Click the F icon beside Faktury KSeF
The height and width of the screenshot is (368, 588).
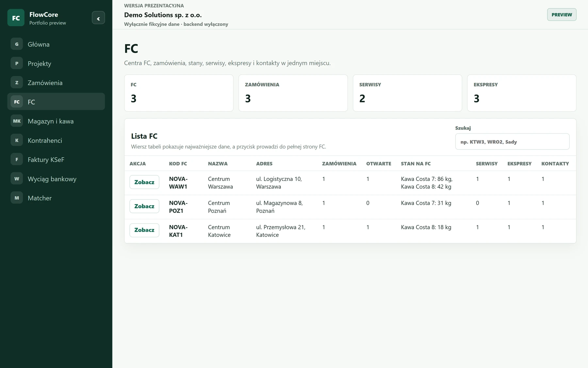coord(17,160)
